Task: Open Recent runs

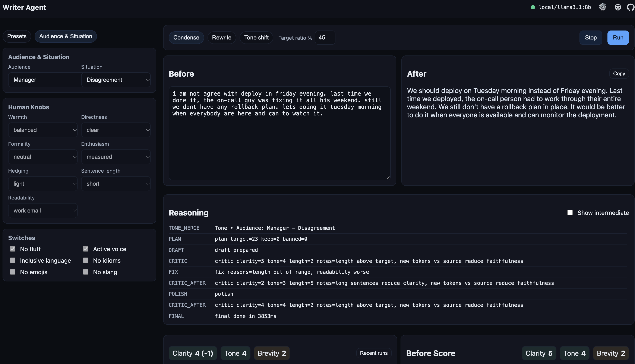Action: 374,353
